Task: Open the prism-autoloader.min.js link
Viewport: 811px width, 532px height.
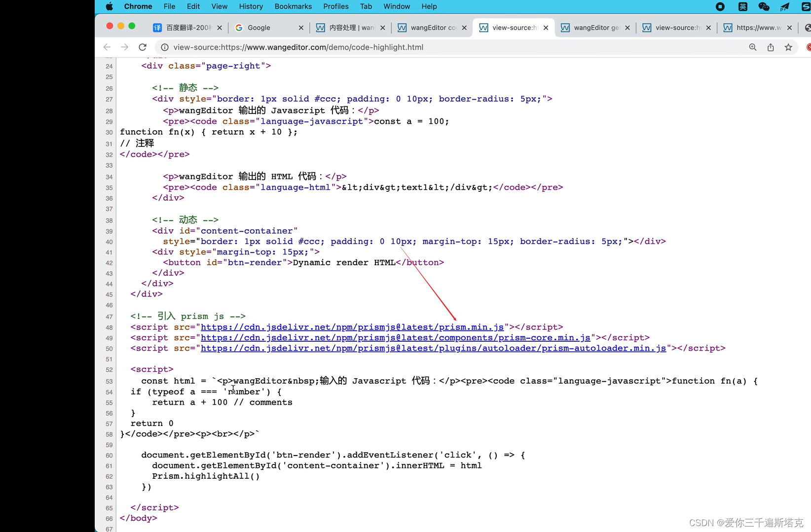Action: [433, 348]
